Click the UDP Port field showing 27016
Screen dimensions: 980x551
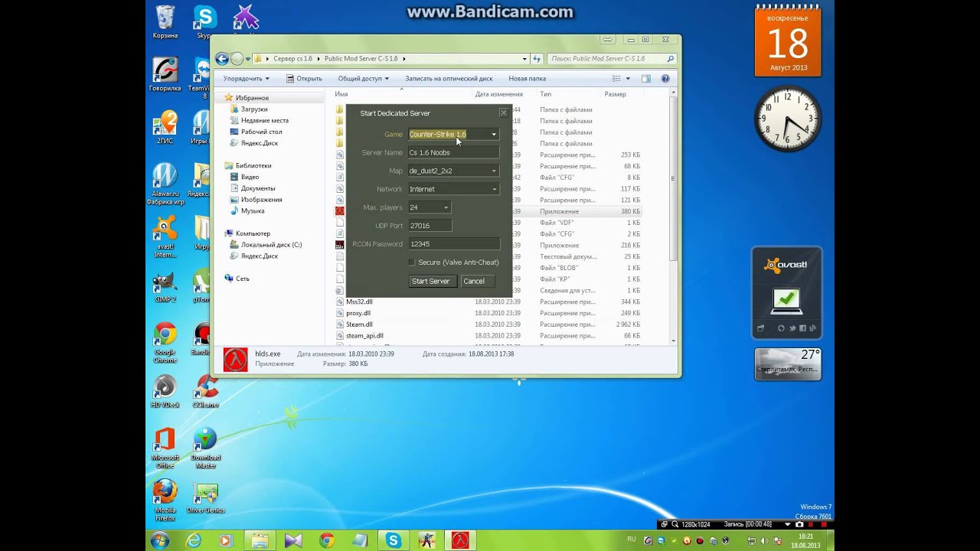click(x=429, y=226)
